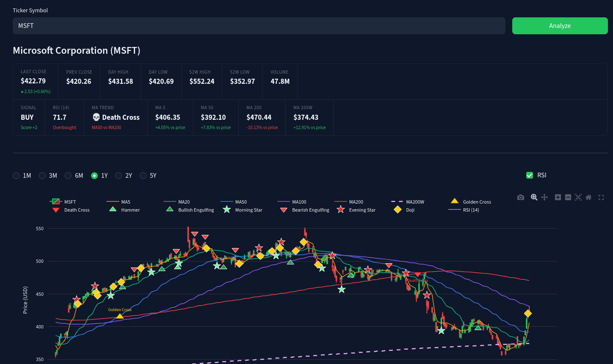Click the MA 50 value $392.10

[x=213, y=117]
